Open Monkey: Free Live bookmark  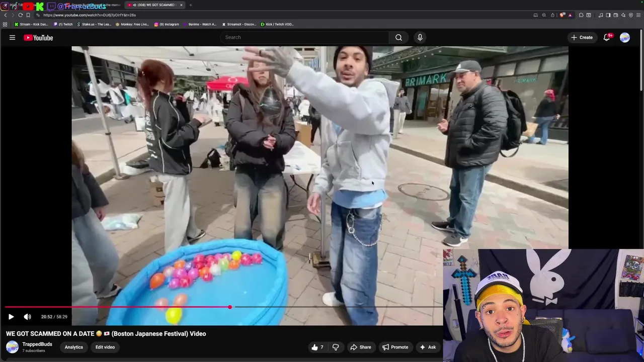pyautogui.click(x=132, y=24)
